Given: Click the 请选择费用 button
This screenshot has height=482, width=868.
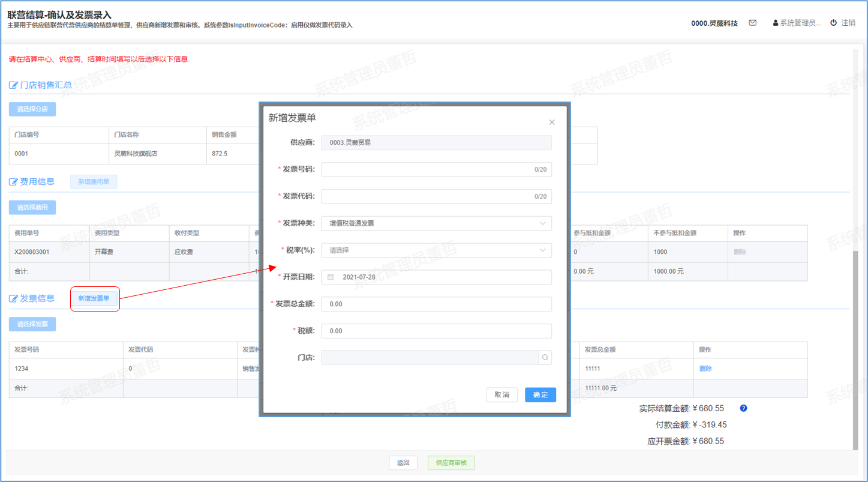Looking at the screenshot, I should (x=32, y=208).
